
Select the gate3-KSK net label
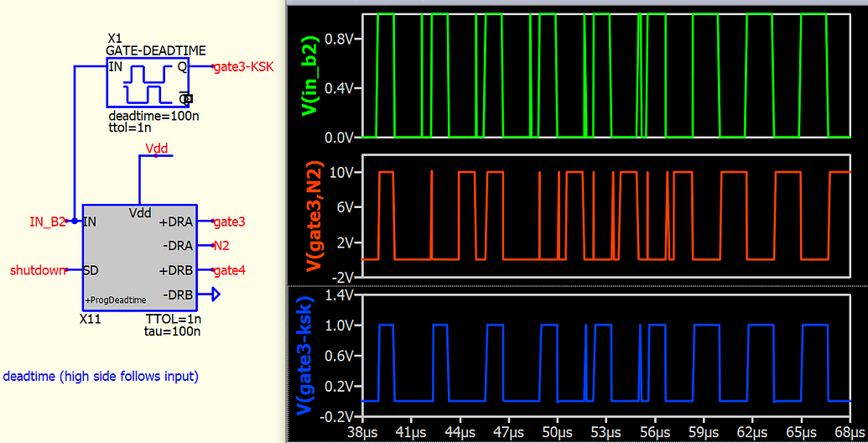click(243, 67)
